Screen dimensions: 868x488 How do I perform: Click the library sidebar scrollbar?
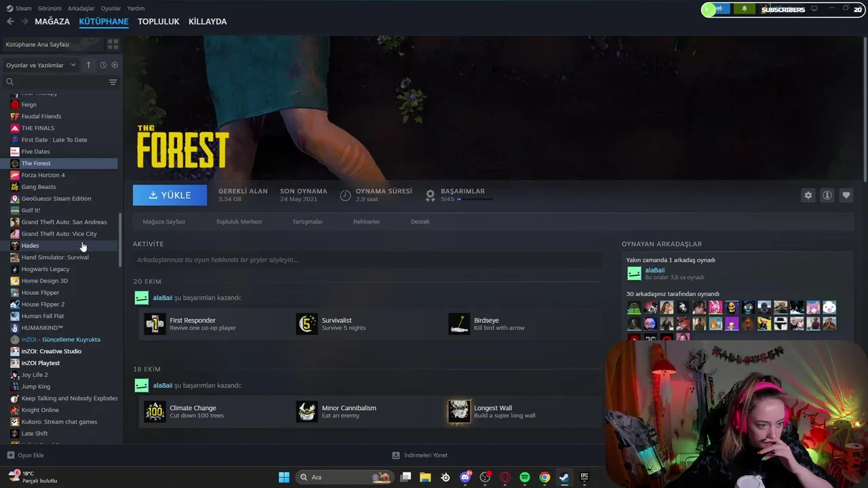[121, 240]
